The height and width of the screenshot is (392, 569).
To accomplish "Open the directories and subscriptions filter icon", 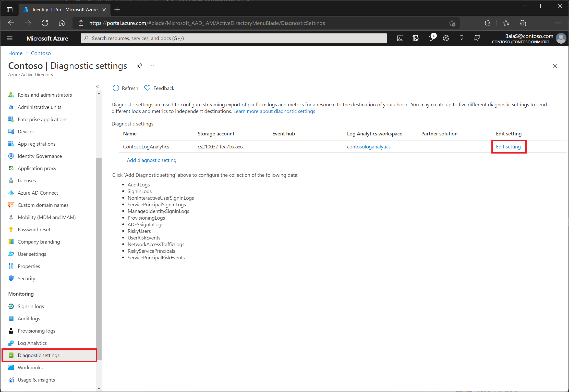I will 415,38.
